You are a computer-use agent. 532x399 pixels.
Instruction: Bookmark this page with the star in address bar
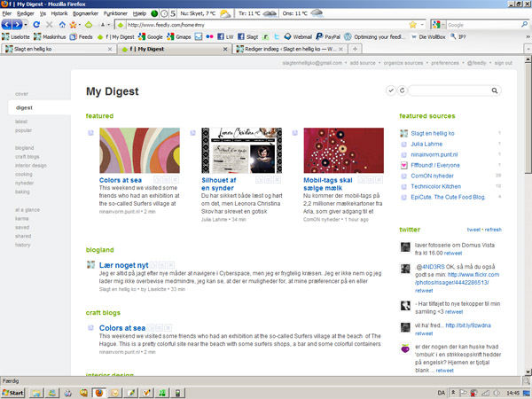[412, 25]
